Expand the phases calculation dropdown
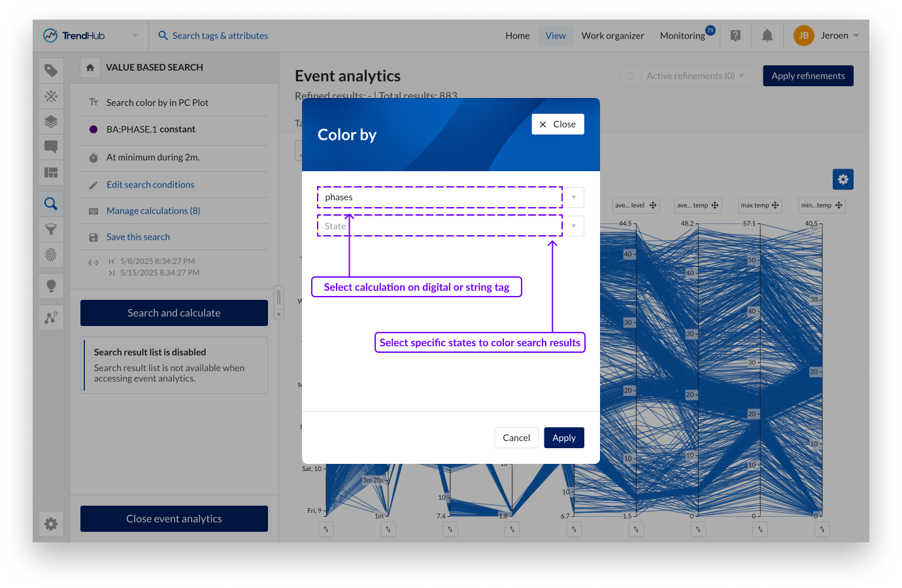This screenshot has height=588, width=902. tap(573, 197)
